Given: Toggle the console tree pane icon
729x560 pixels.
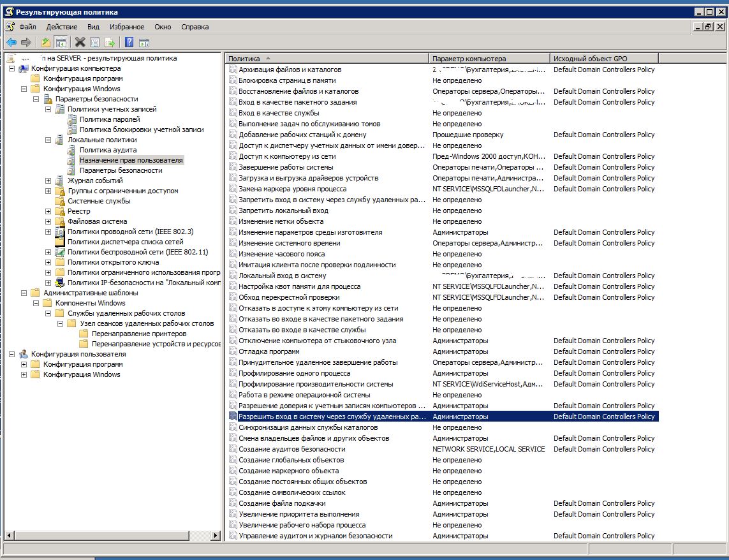Looking at the screenshot, I should click(61, 42).
